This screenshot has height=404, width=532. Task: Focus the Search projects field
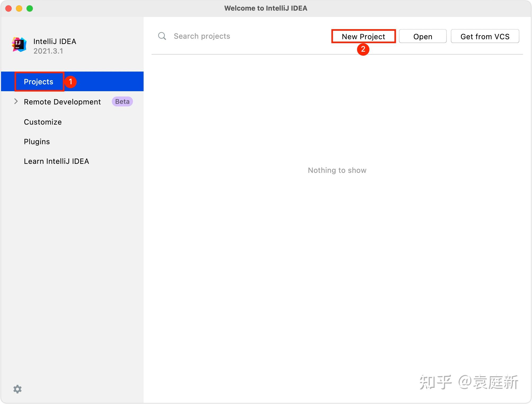click(238, 36)
